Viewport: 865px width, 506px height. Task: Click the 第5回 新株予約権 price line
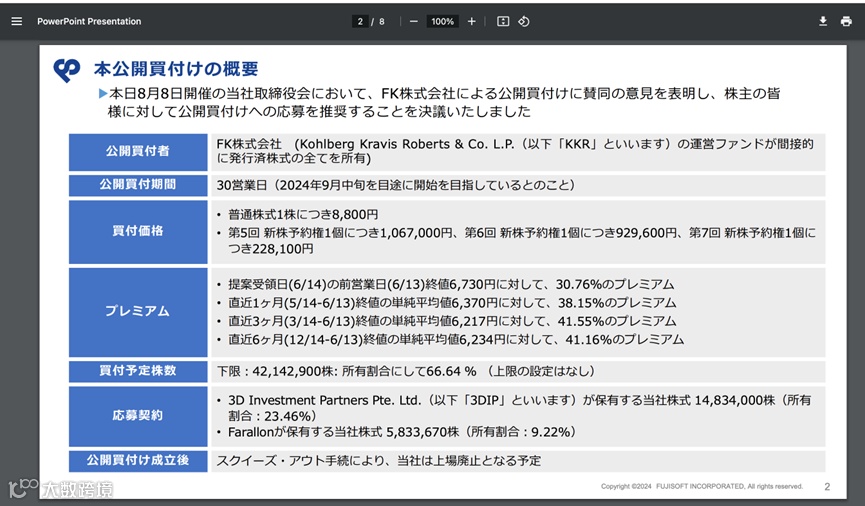point(522,241)
